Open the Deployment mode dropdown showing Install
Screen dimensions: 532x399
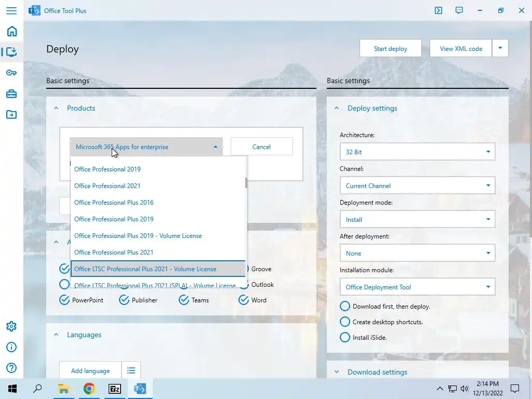click(x=417, y=220)
